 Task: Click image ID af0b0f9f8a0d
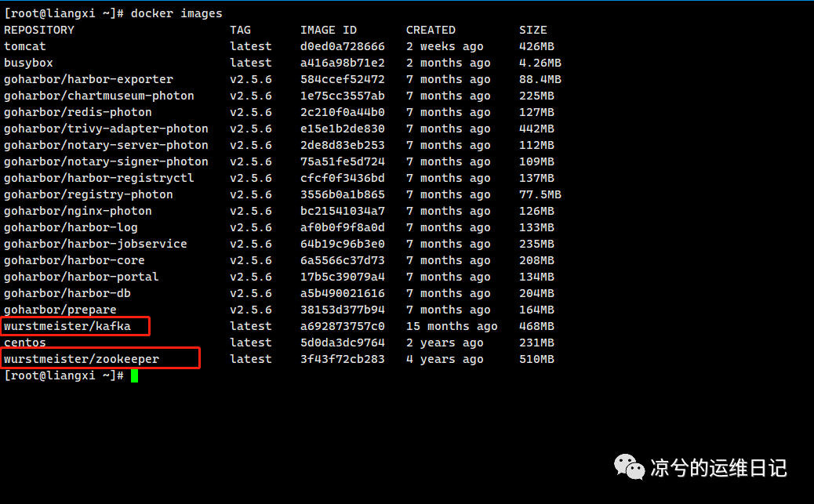point(343,228)
